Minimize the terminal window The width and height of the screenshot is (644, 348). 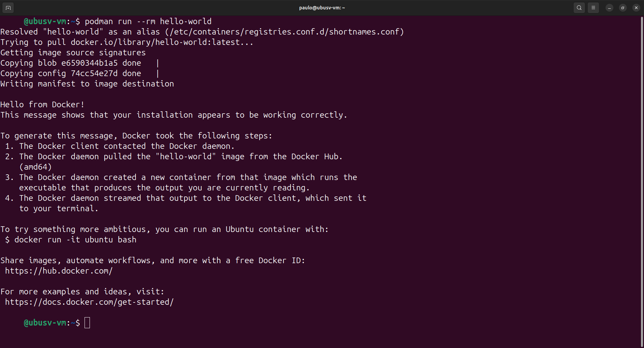(x=609, y=7)
